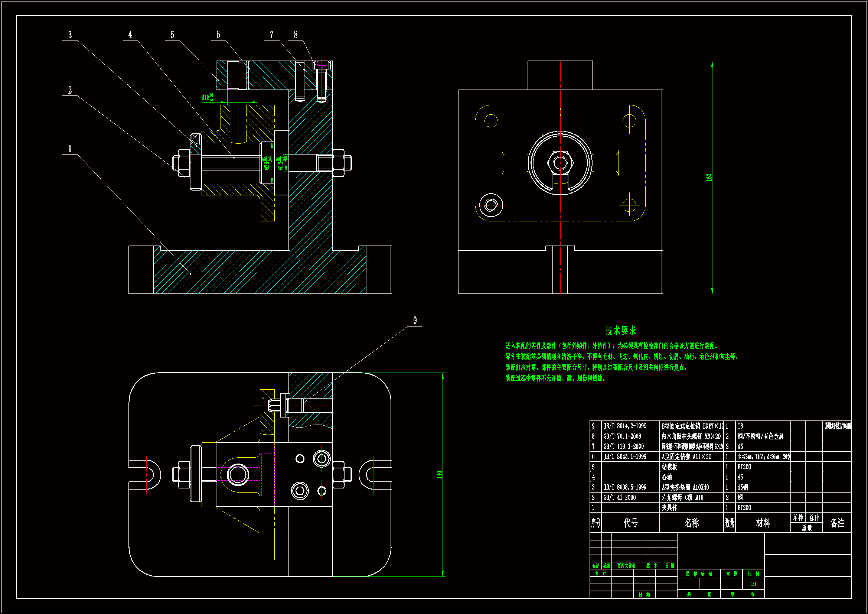Click part balloon number 6

pyautogui.click(x=218, y=35)
